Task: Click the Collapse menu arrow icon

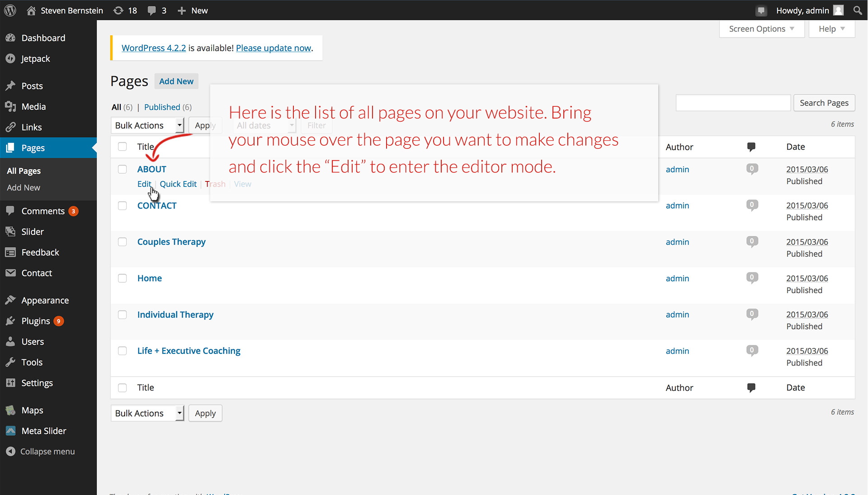Action: click(10, 452)
